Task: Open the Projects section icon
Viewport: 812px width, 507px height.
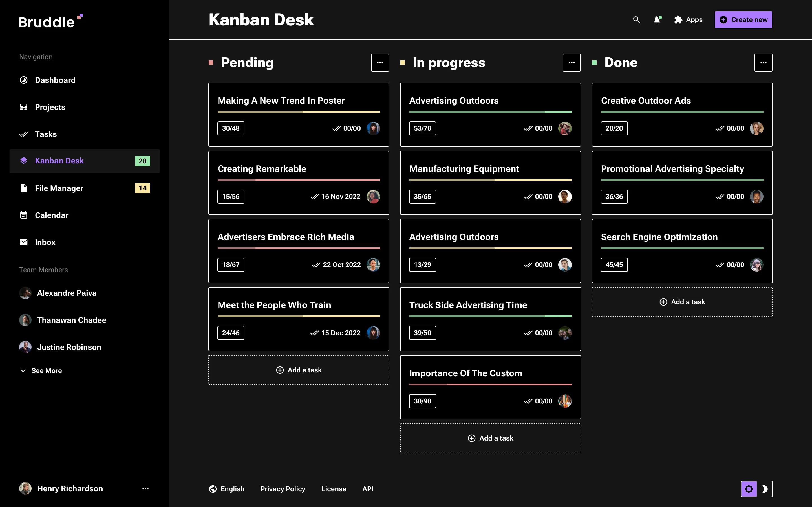Action: point(23,107)
